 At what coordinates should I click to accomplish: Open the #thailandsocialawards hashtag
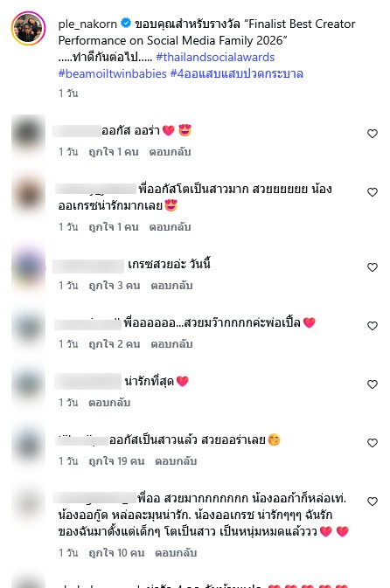[215, 57]
